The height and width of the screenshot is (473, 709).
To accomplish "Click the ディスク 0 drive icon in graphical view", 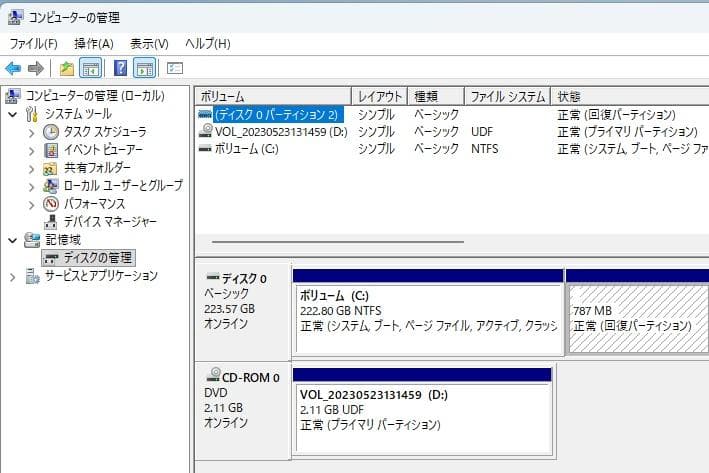I will pos(213,276).
